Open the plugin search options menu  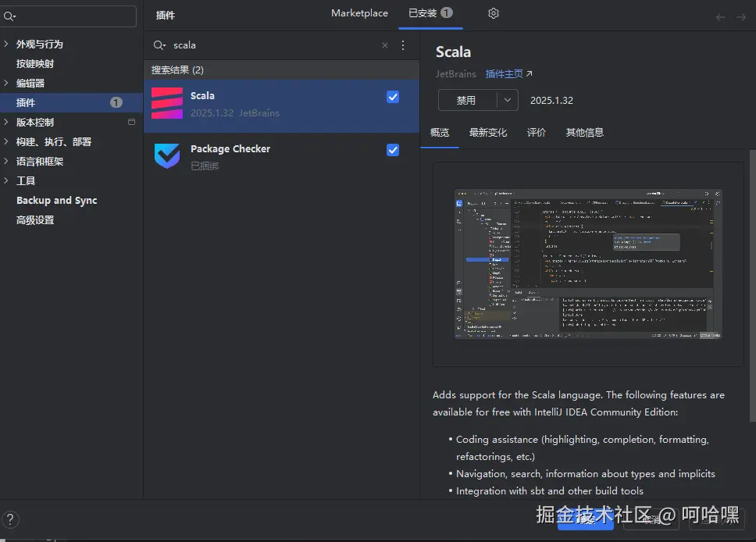click(403, 45)
